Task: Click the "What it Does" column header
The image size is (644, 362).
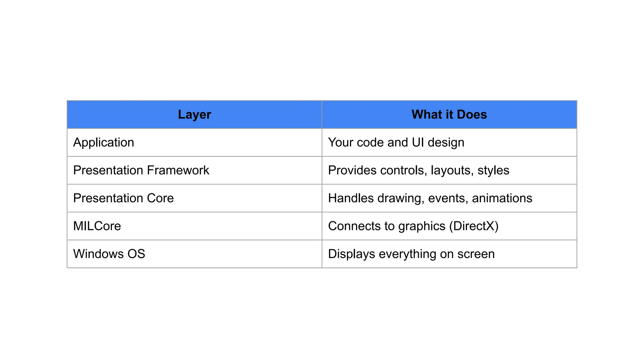Action: tap(449, 115)
